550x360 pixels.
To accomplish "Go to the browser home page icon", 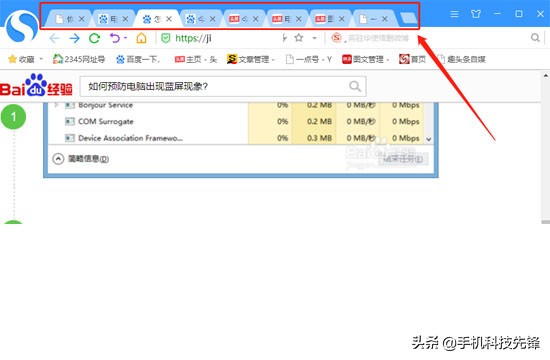I will 141,38.
